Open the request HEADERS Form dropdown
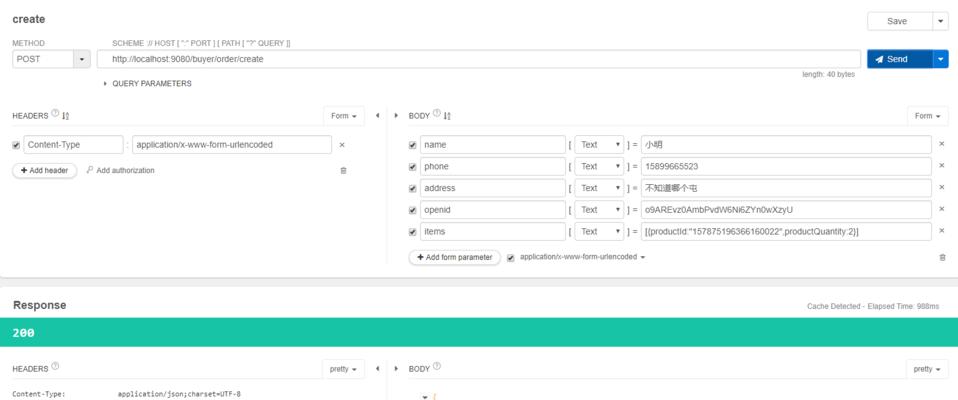Image resolution: width=958 pixels, height=400 pixels. (344, 116)
